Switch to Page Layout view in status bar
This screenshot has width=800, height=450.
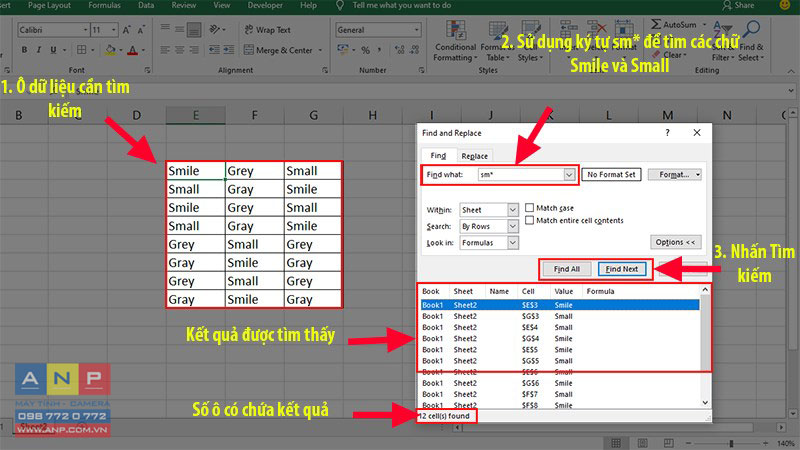coord(642,443)
